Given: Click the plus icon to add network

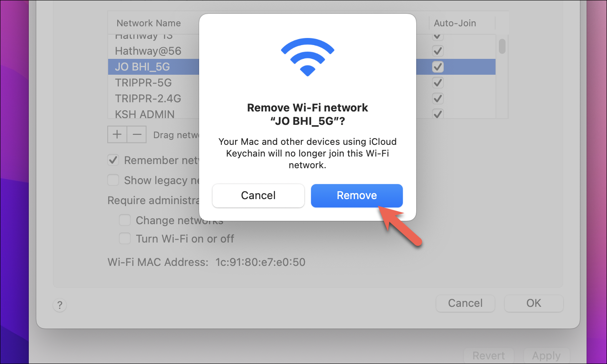Looking at the screenshot, I should pyautogui.click(x=117, y=134).
